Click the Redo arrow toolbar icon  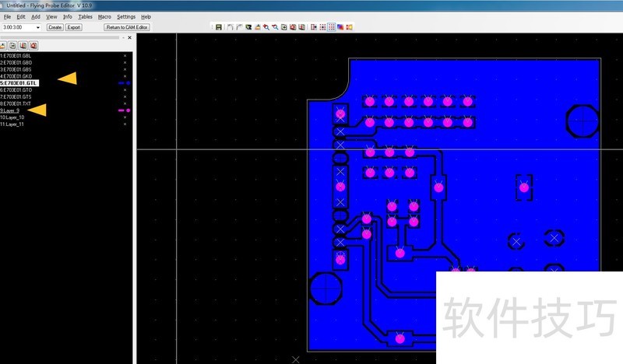tap(238, 27)
